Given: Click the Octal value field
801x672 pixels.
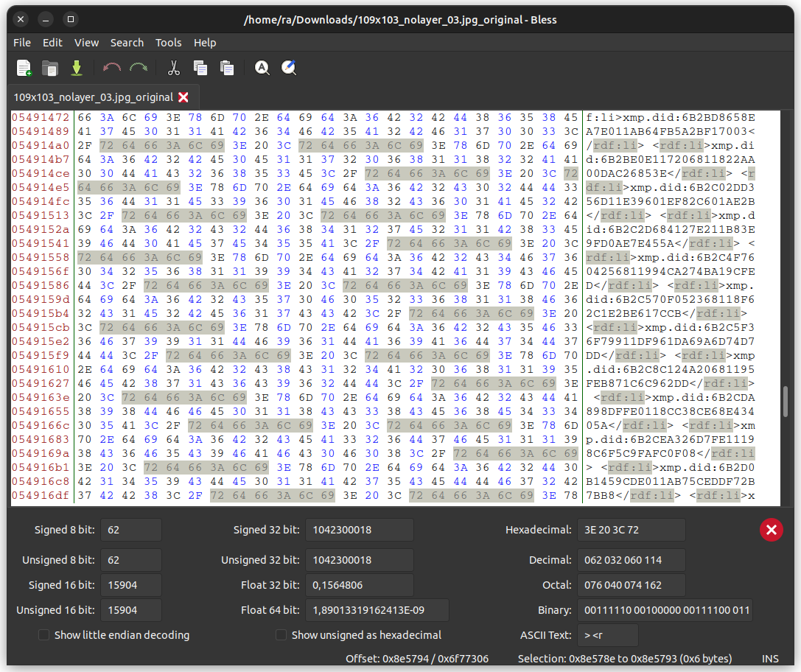Looking at the screenshot, I should [632, 584].
